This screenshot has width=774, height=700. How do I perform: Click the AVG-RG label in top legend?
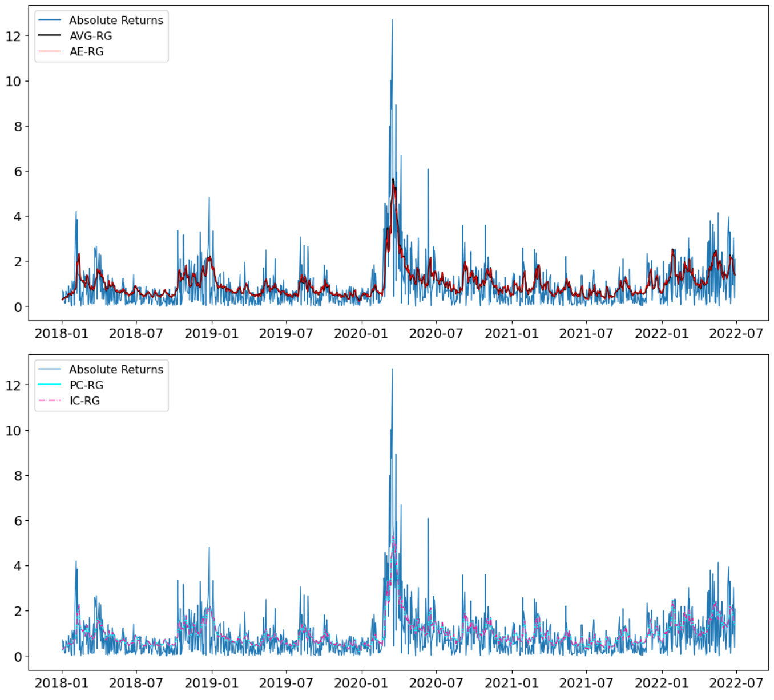coord(91,36)
